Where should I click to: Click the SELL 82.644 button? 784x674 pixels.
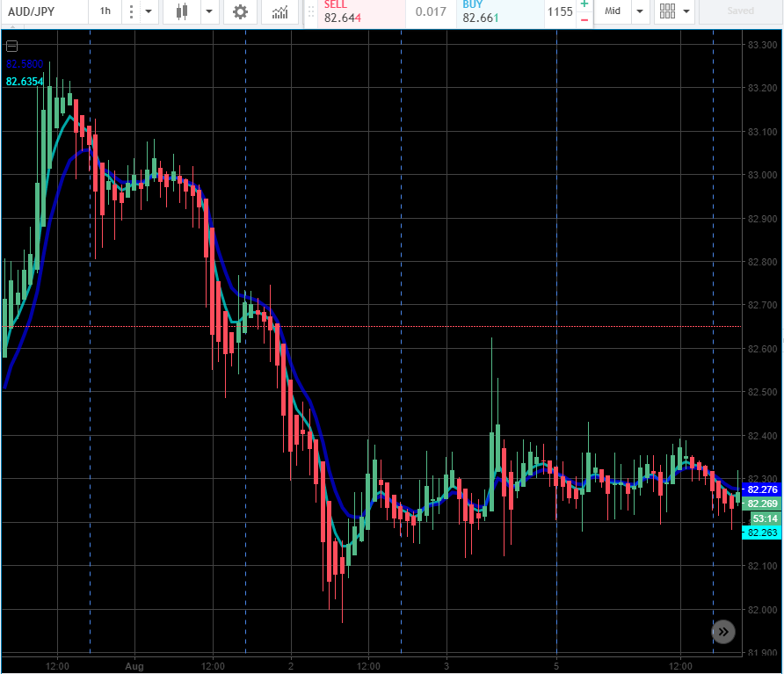pyautogui.click(x=353, y=12)
